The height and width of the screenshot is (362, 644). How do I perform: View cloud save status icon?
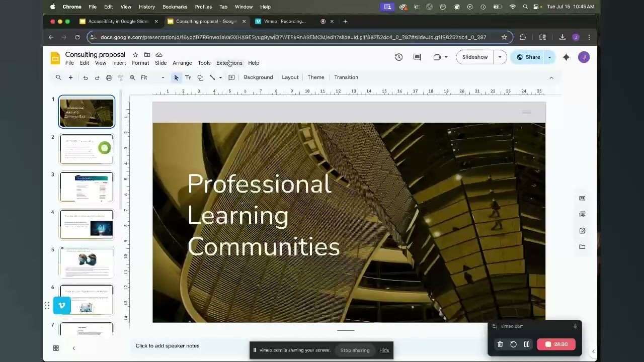(159, 54)
